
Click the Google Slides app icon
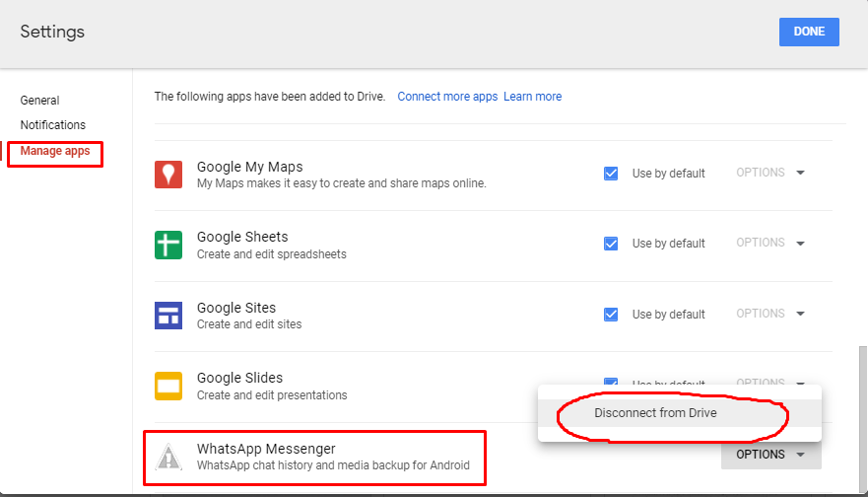168,387
